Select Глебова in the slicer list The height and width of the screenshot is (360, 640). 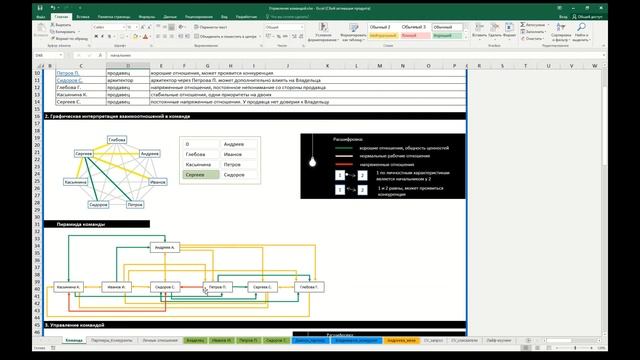(201, 154)
